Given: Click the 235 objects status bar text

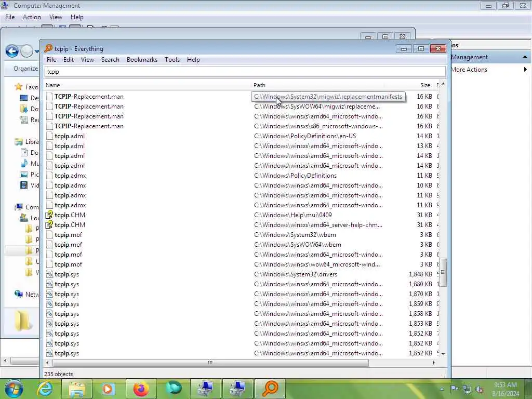Looking at the screenshot, I should pyautogui.click(x=58, y=374).
